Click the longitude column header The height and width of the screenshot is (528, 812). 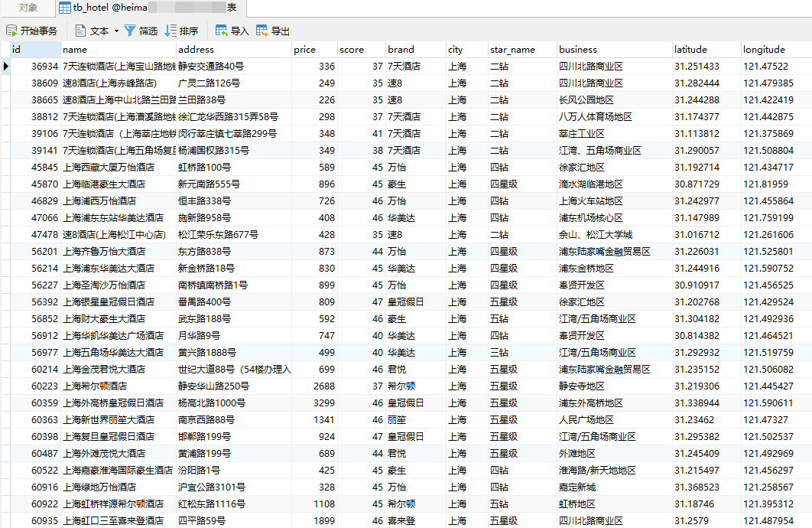tap(774, 50)
